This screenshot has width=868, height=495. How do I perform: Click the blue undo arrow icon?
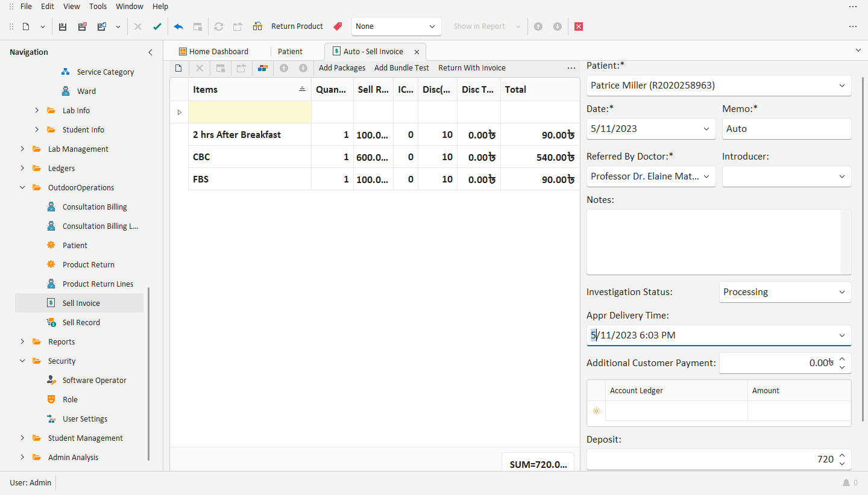(x=178, y=26)
